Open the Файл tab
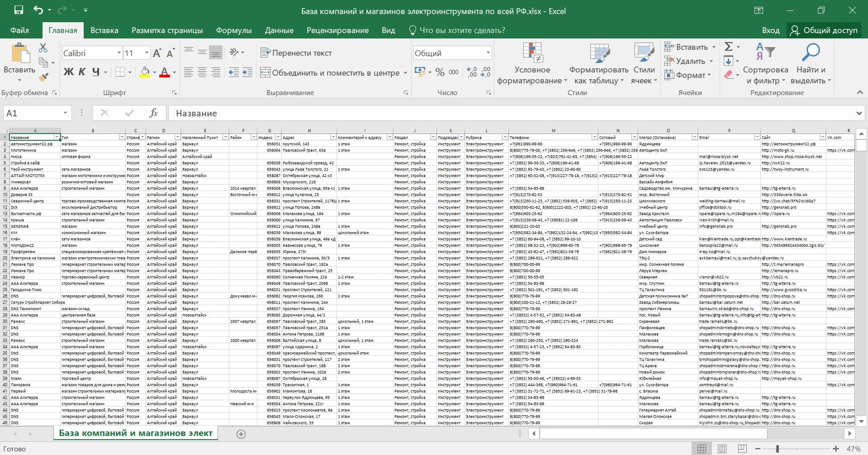This screenshot has width=868, height=455. 19,30
